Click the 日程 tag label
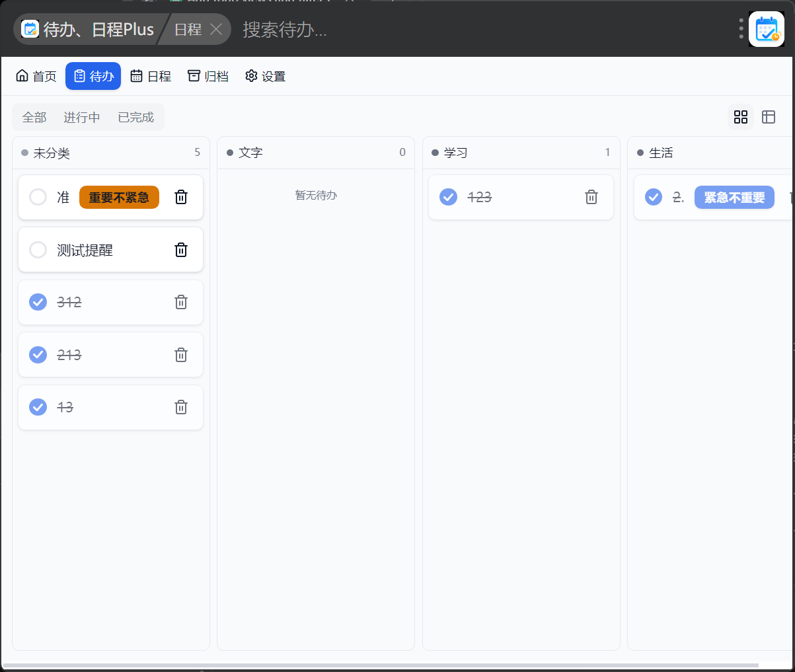This screenshot has height=672, width=795. [188, 29]
